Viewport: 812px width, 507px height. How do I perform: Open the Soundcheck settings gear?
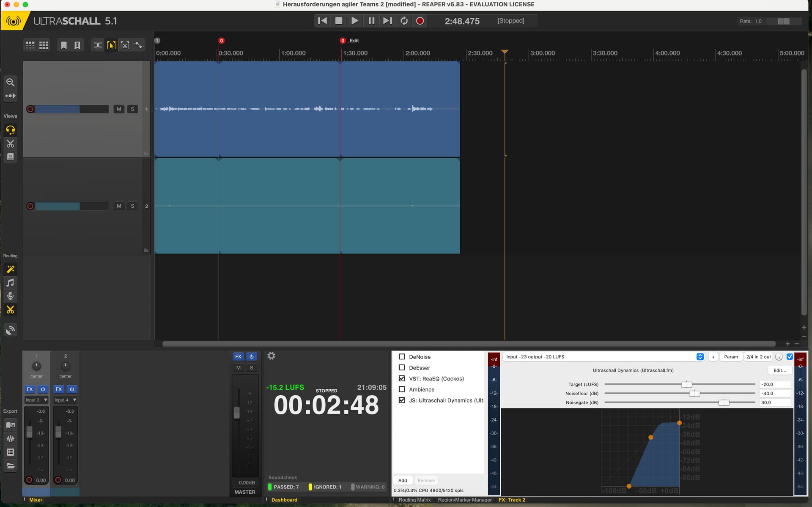(272, 356)
